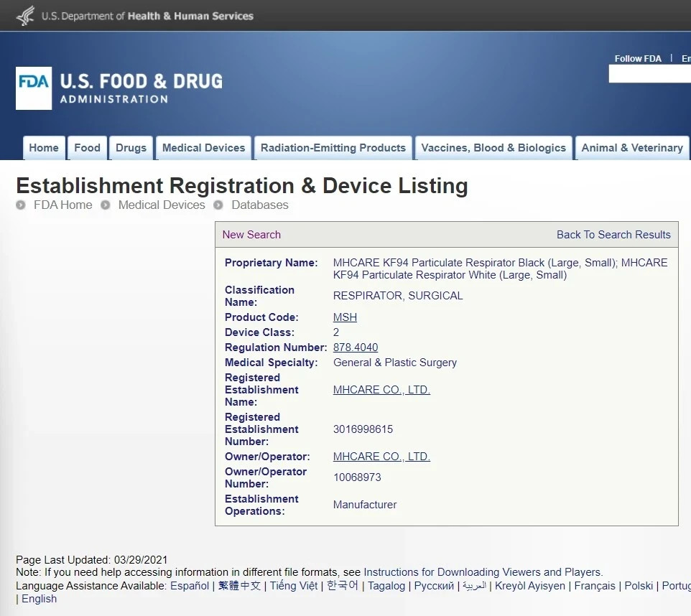
Task: Open the Animal & Veterinary tab
Action: [632, 148]
